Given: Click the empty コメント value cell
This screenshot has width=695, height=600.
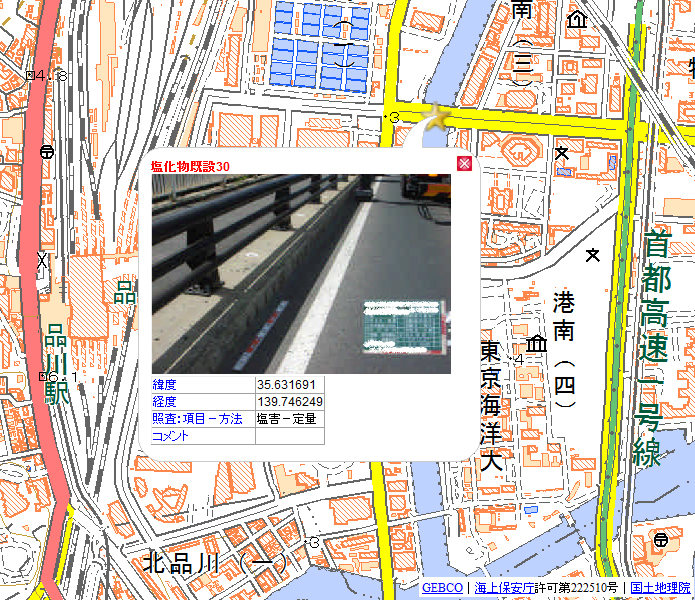Looking at the screenshot, I should [290, 436].
